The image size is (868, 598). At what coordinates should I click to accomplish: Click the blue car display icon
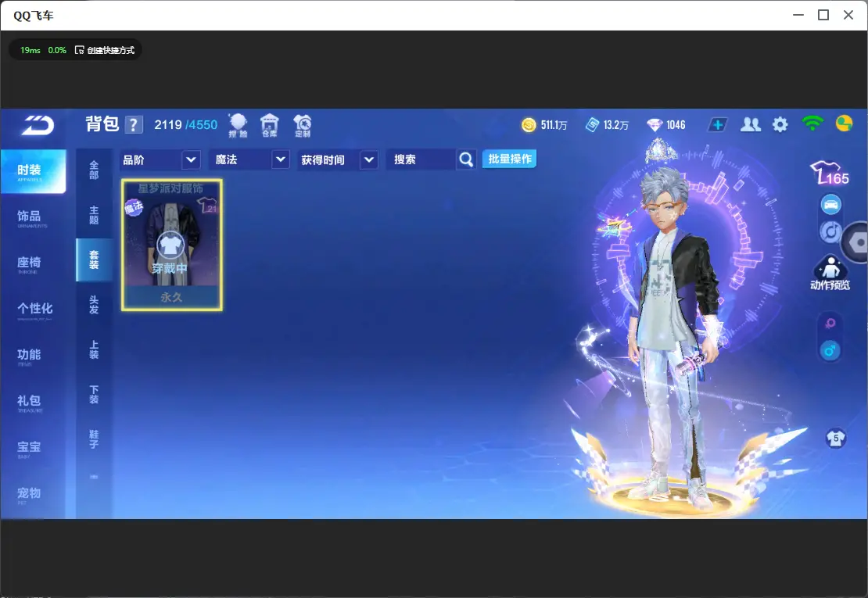[x=830, y=205]
